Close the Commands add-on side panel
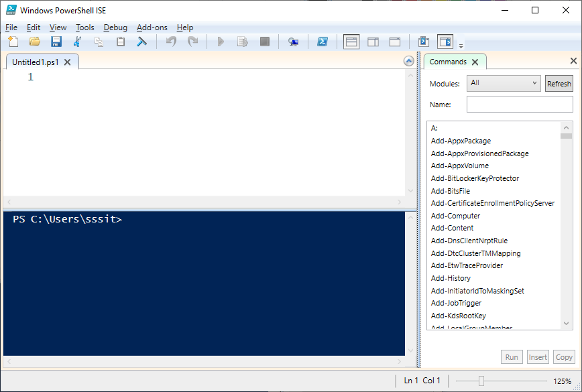Image resolution: width=582 pixels, height=392 pixels. [573, 61]
